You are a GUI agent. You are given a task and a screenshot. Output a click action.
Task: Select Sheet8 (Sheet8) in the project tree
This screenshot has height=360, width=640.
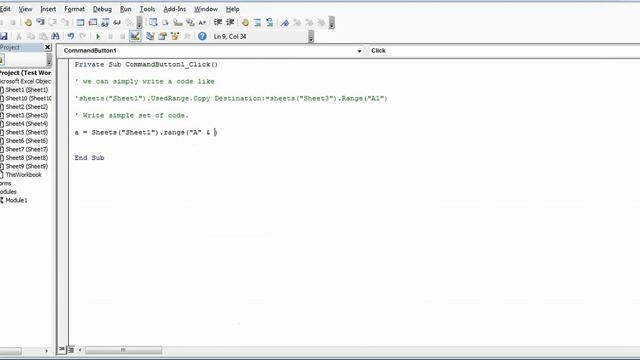[27, 158]
